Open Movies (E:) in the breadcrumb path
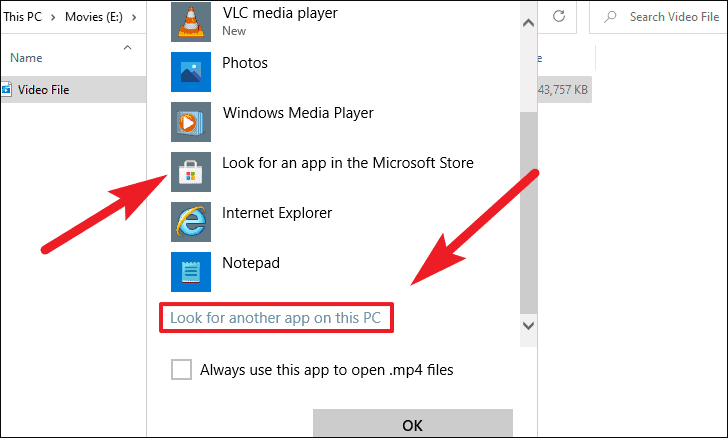 94,17
